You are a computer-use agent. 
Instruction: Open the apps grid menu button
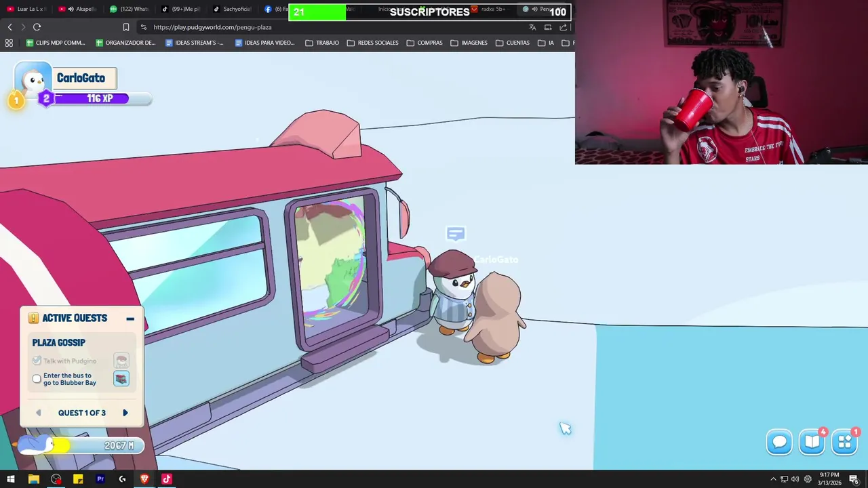pyautogui.click(x=844, y=443)
